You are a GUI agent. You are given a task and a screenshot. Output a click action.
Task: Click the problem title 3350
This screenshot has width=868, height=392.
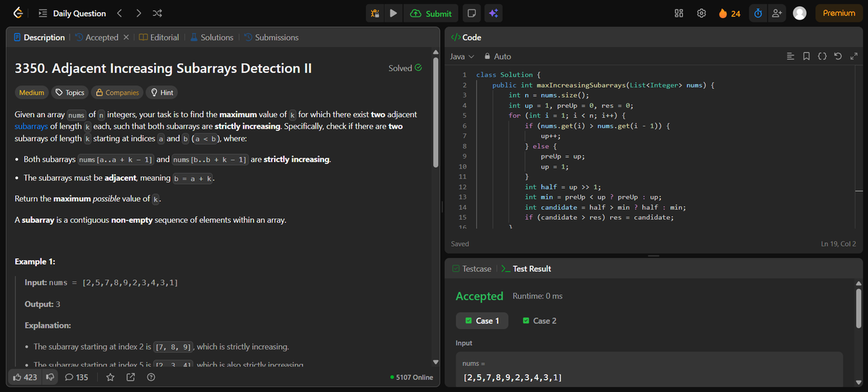pyautogui.click(x=163, y=69)
